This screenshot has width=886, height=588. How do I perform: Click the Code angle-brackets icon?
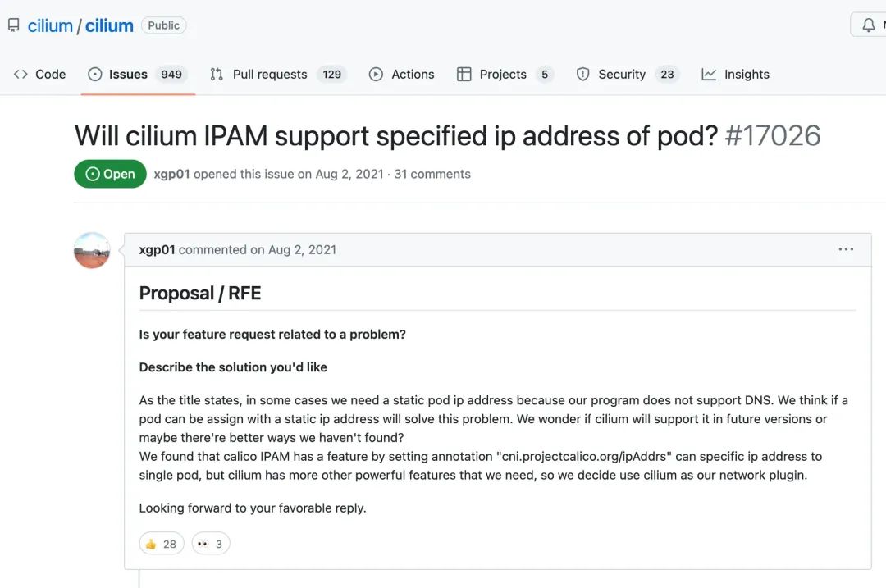click(x=21, y=74)
